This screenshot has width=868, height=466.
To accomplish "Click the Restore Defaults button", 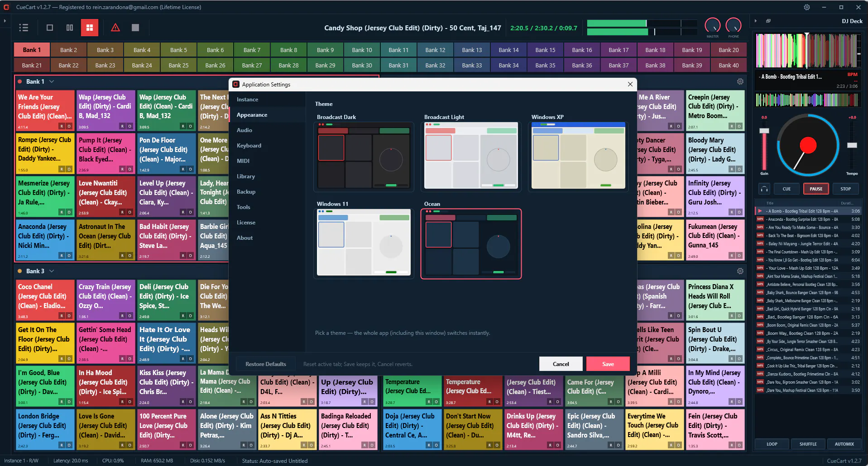I will [266, 364].
